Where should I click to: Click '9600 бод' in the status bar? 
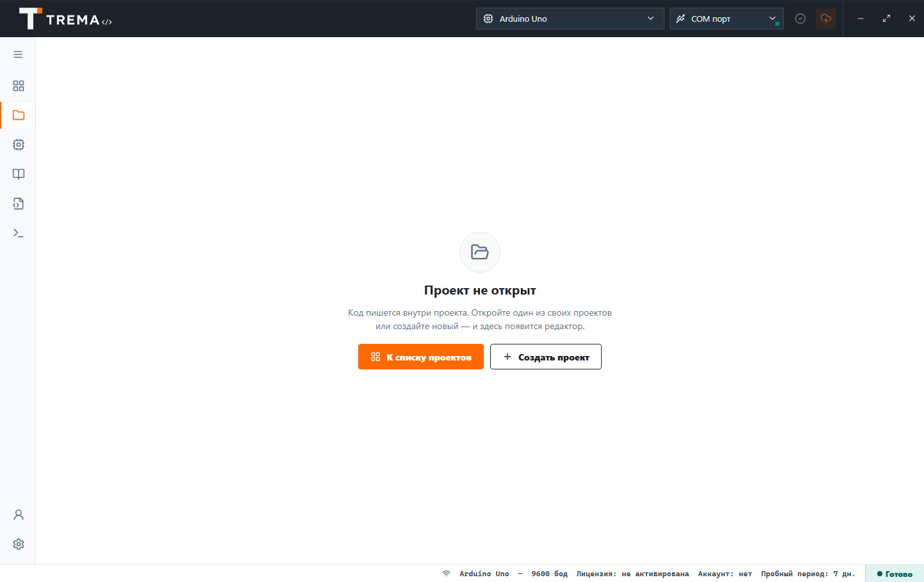pos(549,574)
